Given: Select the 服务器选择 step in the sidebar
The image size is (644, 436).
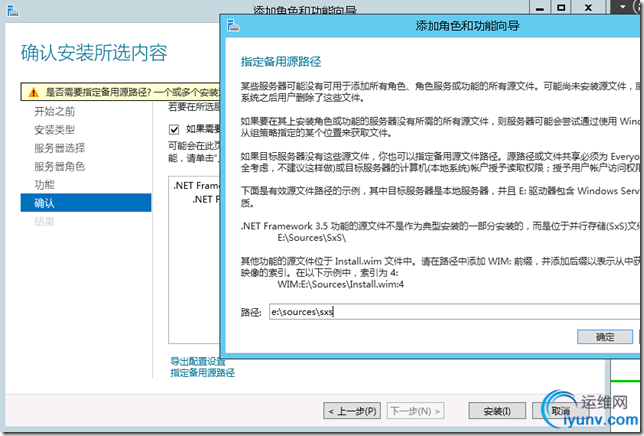Looking at the screenshot, I should coord(60,148).
